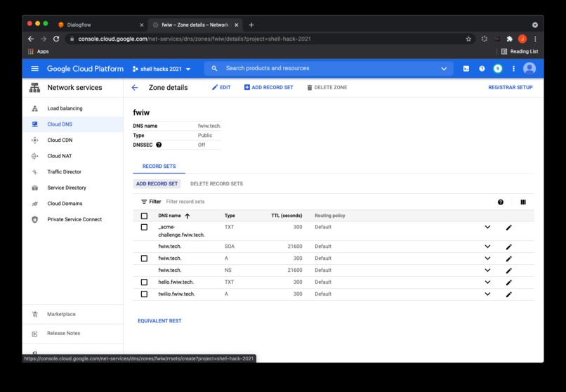Edit the fwiw.tech. NS record
Screen dimensions: 566x392
click(509, 270)
